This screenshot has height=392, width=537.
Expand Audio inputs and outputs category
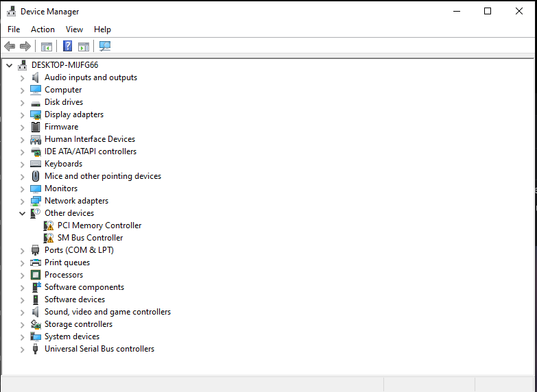click(x=22, y=78)
